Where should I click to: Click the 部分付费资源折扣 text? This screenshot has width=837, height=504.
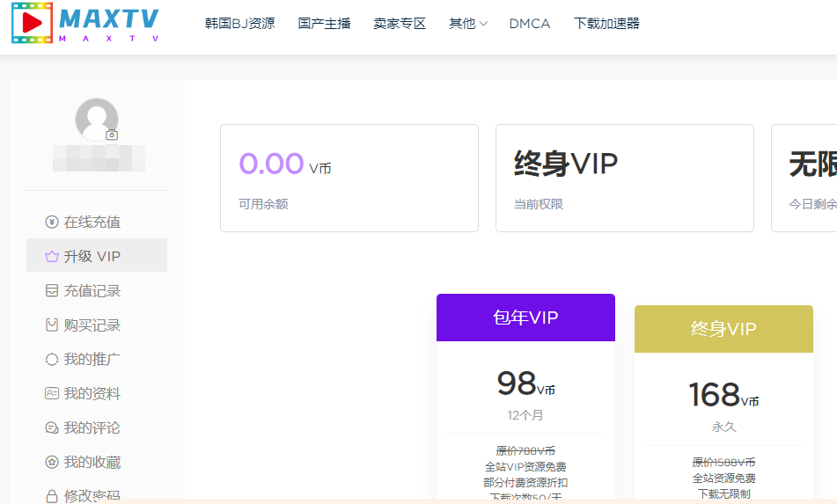525,483
